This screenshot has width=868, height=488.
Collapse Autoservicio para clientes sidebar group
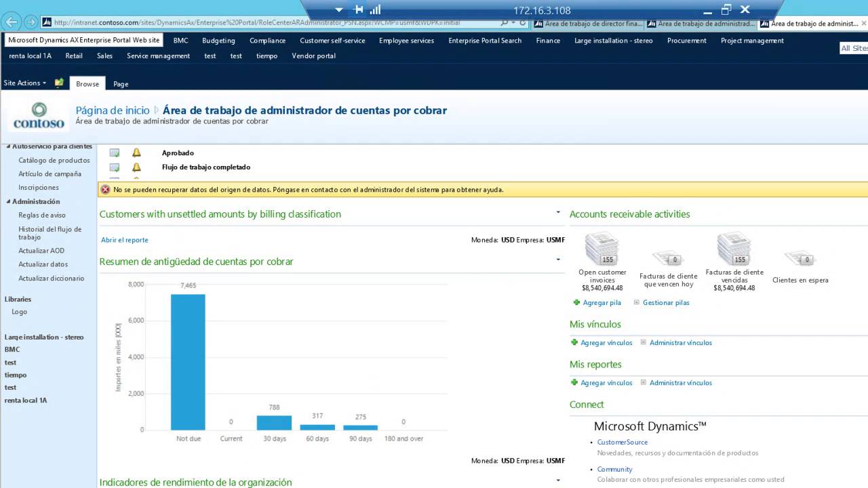click(x=8, y=146)
